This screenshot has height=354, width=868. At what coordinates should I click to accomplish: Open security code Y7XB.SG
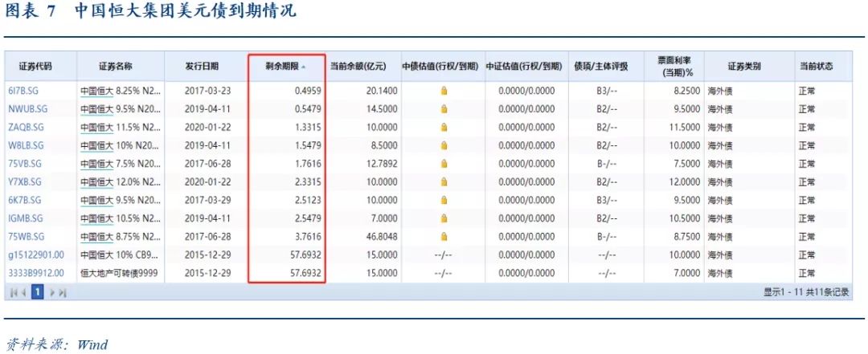pyautogui.click(x=25, y=182)
